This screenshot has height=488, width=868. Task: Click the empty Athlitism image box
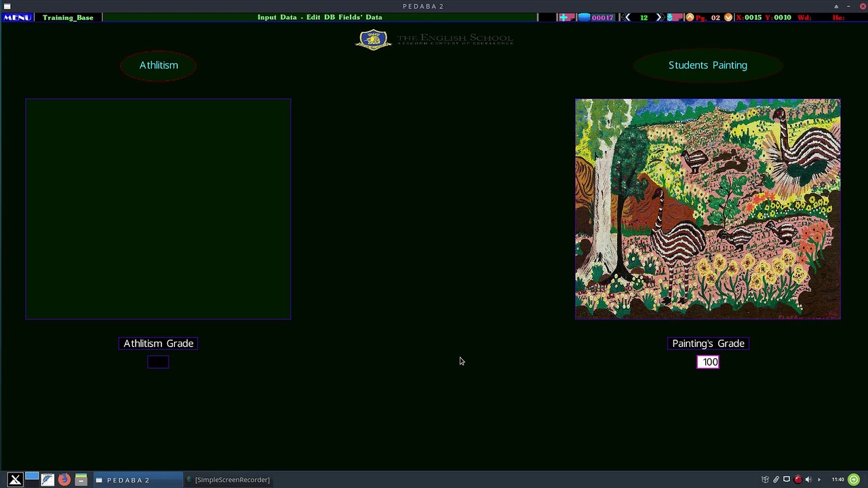[158, 209]
